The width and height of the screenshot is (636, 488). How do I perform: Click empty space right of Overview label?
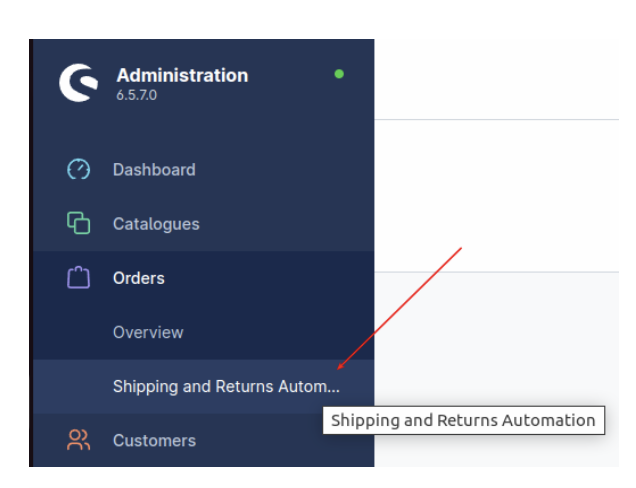[x=278, y=332]
